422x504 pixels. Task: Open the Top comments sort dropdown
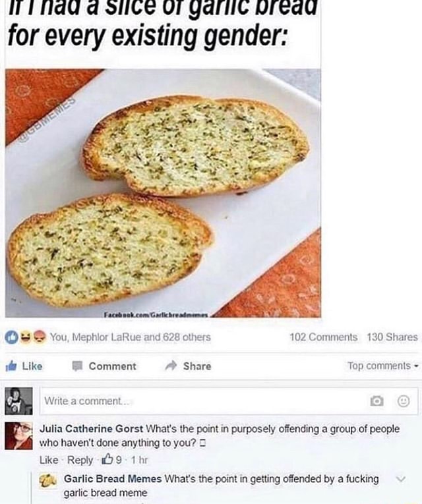[x=382, y=366]
